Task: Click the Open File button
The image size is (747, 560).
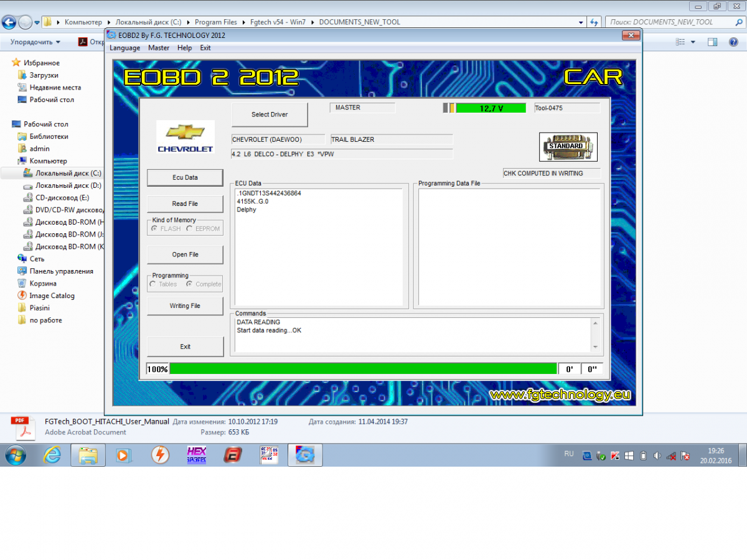Action: pyautogui.click(x=185, y=254)
